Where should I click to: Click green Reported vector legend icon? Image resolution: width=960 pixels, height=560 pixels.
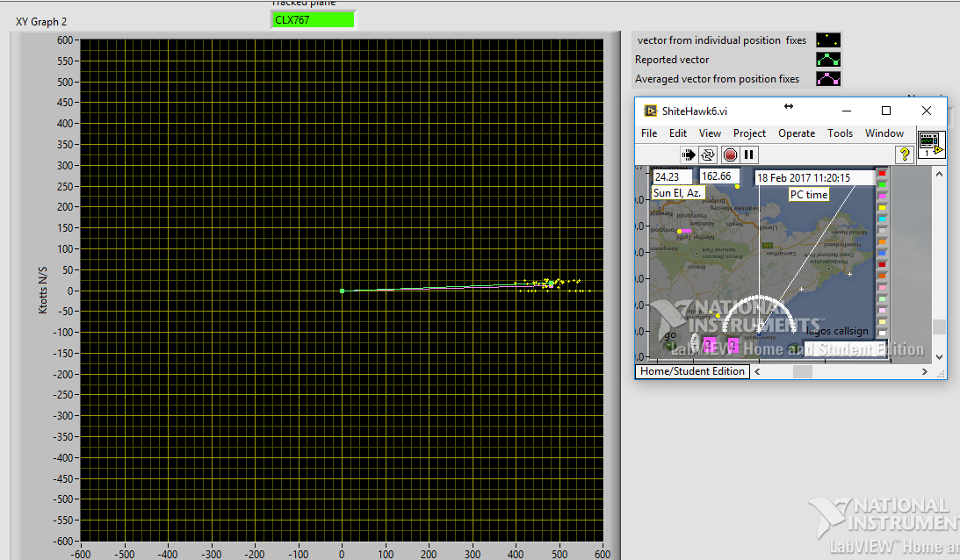tap(827, 60)
